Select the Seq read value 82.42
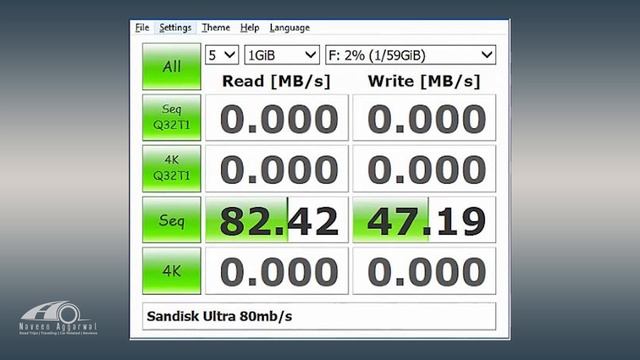The height and width of the screenshot is (360, 640). [277, 220]
